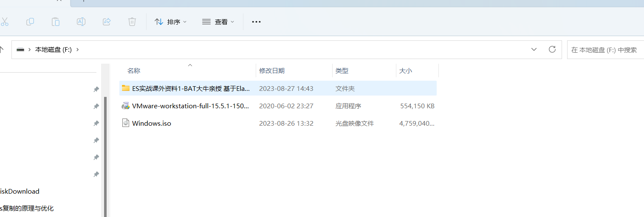This screenshot has height=217, width=644.
Task: Click the date 2023-08-27 14:43
Action: [x=286, y=88]
